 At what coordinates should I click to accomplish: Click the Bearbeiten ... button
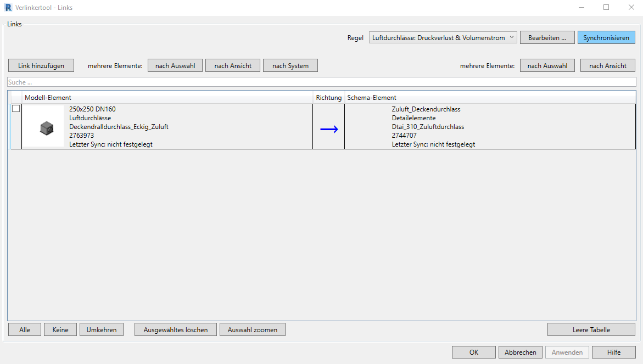546,38
